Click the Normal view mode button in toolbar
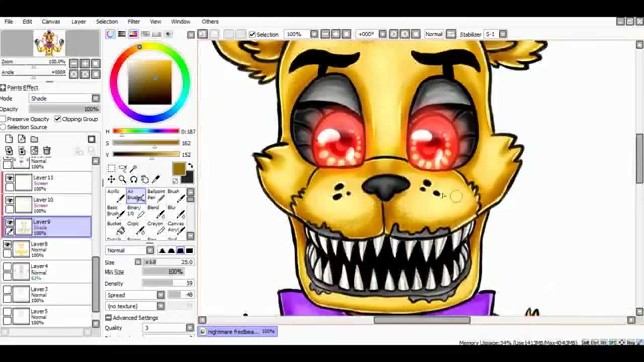Viewport: 644px width, 362px height. click(433, 34)
